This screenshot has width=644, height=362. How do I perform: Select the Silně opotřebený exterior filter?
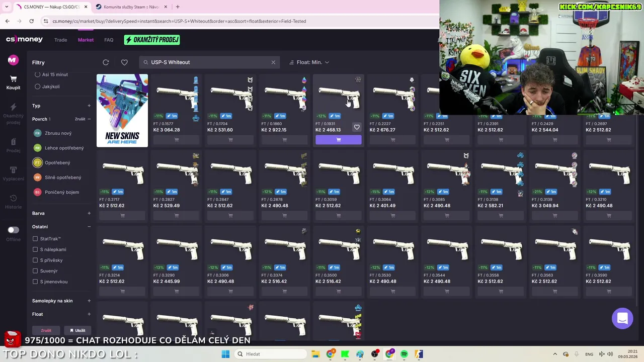(57, 177)
